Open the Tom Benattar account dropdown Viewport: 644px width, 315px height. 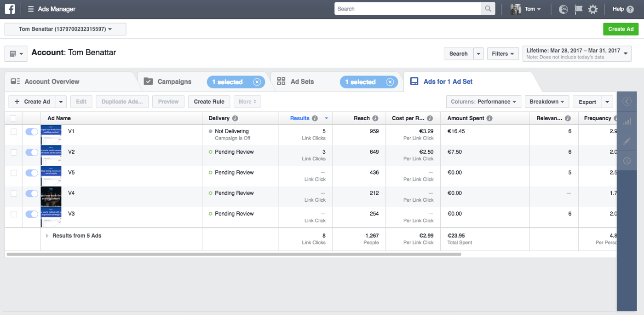tap(65, 29)
